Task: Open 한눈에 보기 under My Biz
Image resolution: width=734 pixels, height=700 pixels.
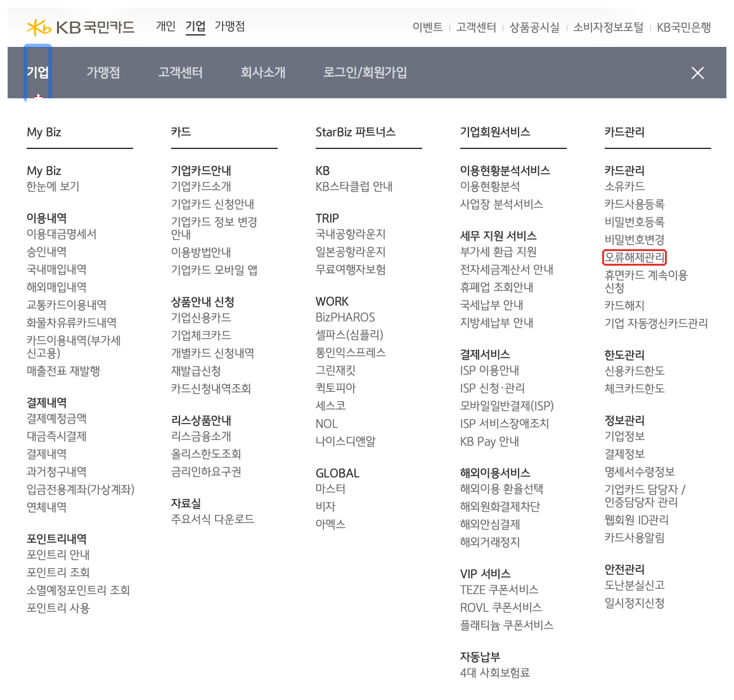Action: coord(53,187)
